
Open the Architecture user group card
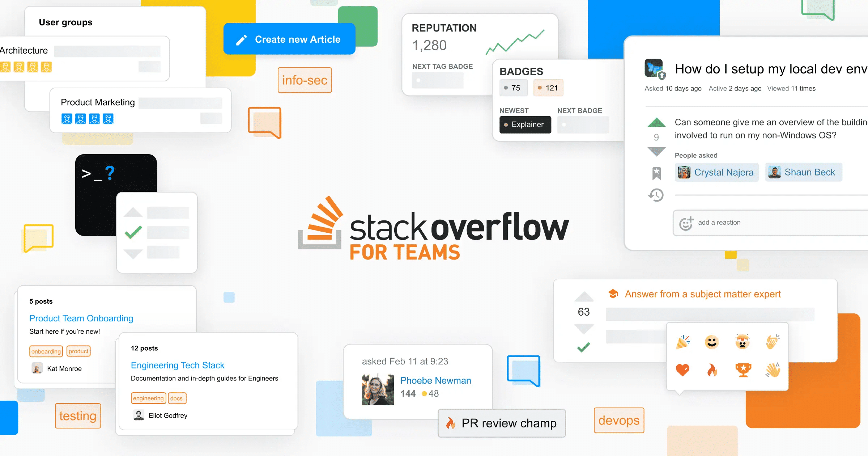(x=85, y=58)
